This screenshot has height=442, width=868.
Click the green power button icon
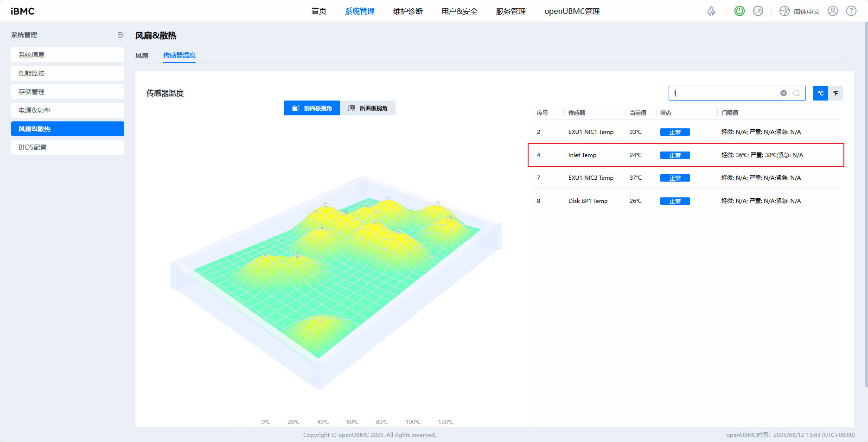tap(740, 11)
